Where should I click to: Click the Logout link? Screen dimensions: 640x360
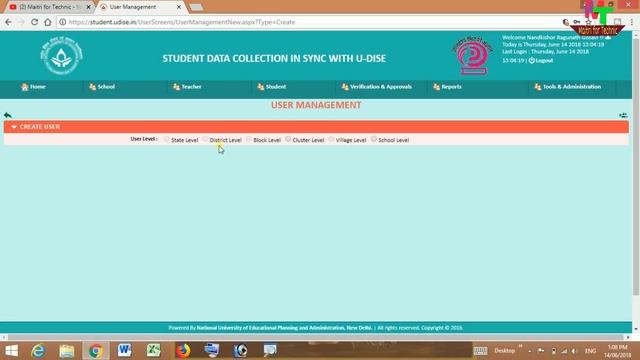point(541,60)
